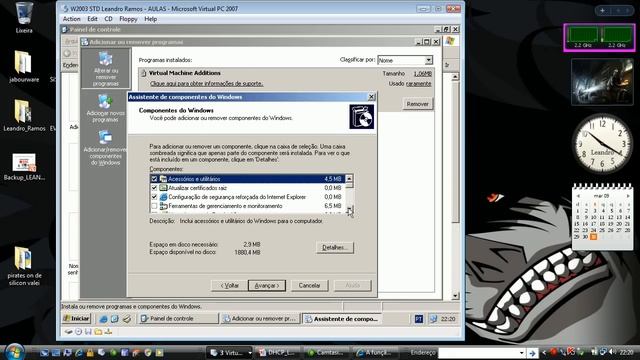Image resolution: width=640 pixels, height=360 pixels.
Task: Open the pirates on de silicon valei folder
Action: pos(24,265)
